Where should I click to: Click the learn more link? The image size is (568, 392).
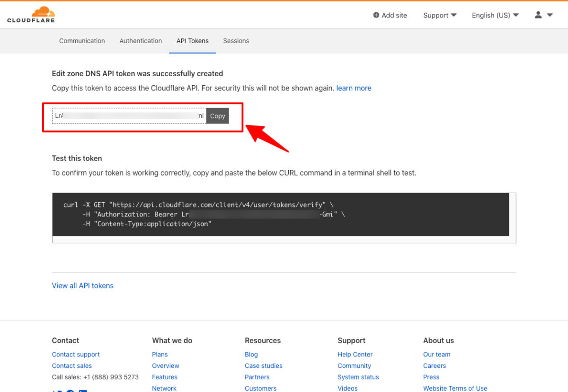pyautogui.click(x=354, y=88)
